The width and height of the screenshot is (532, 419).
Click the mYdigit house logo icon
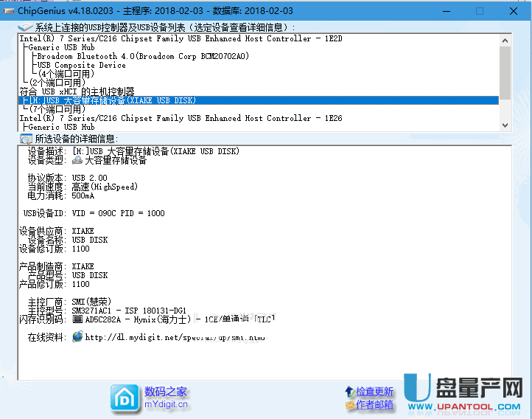(x=124, y=397)
